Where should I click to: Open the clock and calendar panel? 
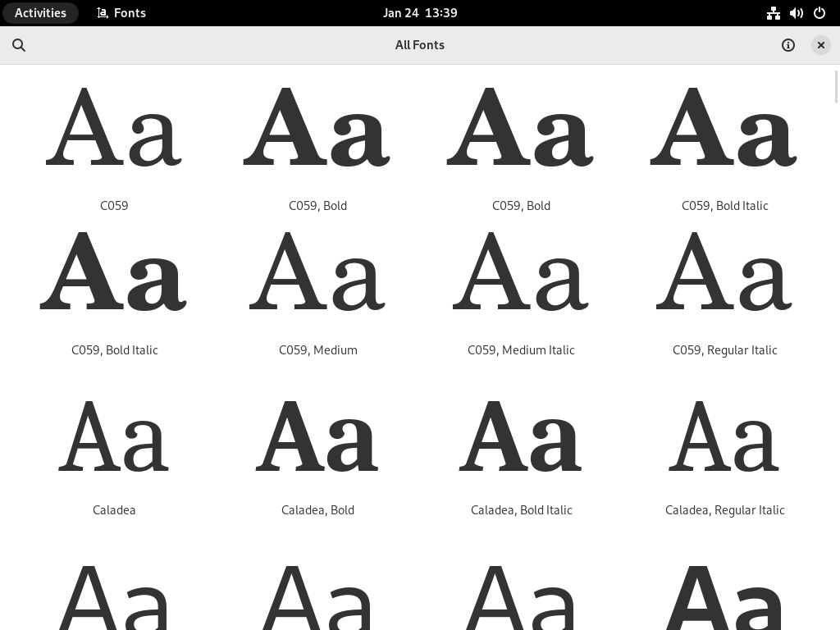coord(420,13)
